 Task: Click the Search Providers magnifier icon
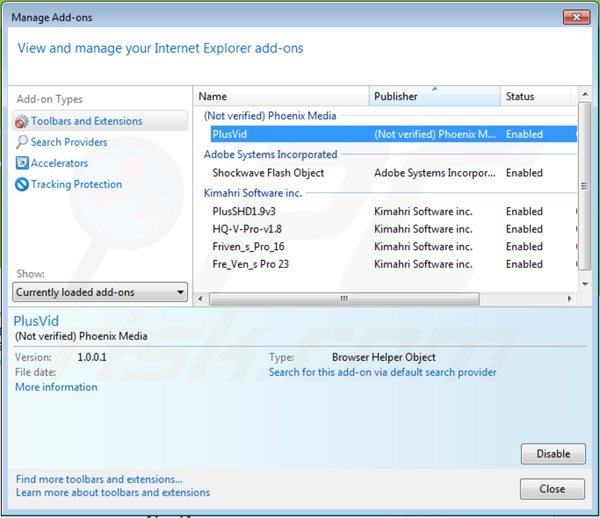[x=22, y=142]
